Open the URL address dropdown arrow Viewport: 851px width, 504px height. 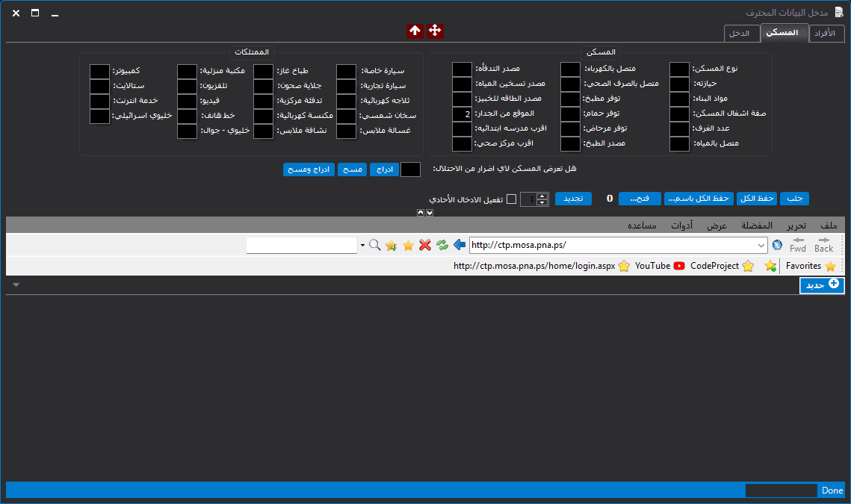[761, 245]
